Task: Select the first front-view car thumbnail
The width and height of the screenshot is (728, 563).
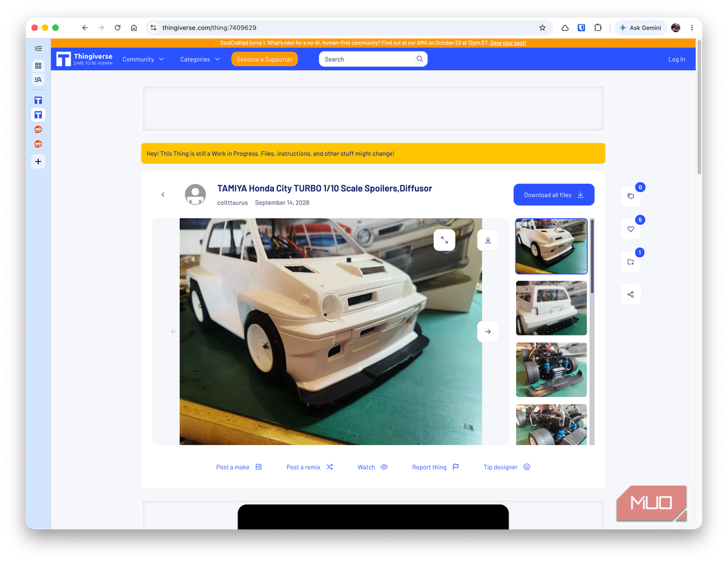Action: click(x=551, y=246)
